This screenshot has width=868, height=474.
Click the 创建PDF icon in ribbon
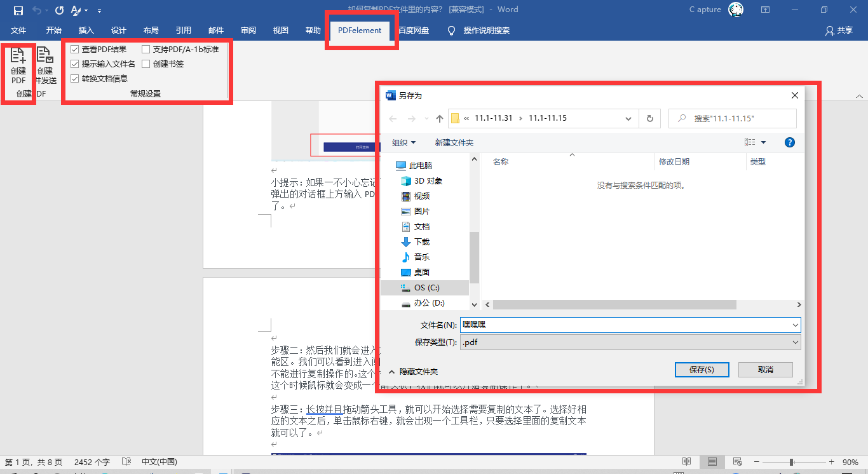(18, 66)
